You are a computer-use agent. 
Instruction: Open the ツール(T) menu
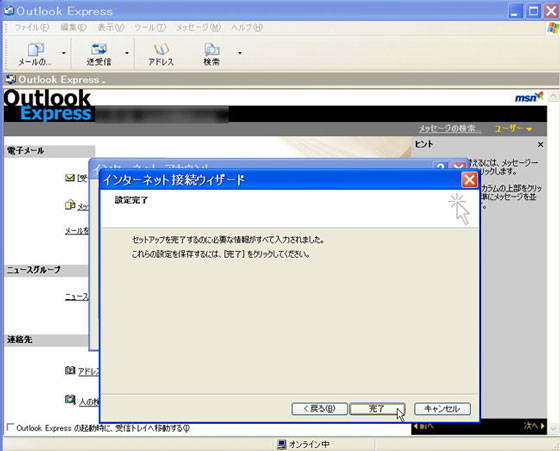(x=150, y=27)
